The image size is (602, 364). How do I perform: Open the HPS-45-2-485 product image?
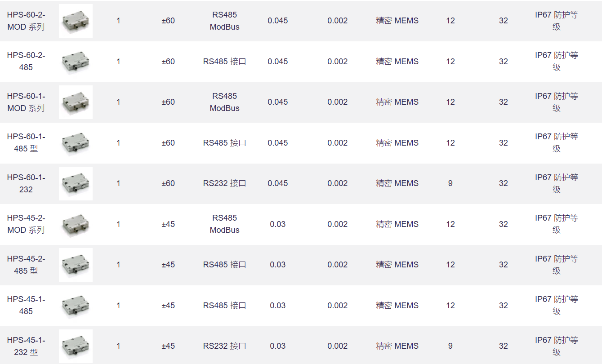tap(76, 265)
